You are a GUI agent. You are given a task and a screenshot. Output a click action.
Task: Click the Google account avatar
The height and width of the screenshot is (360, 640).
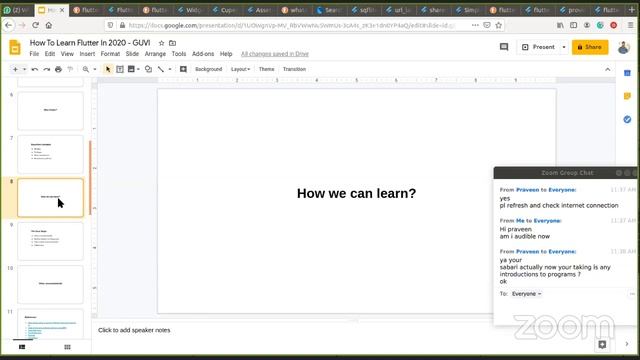click(624, 47)
